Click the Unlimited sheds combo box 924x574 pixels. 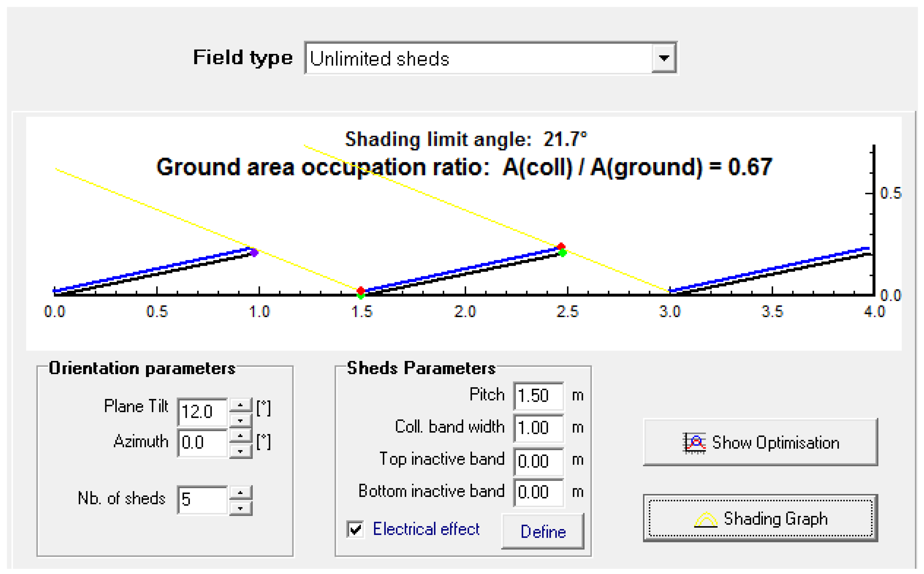[478, 58]
